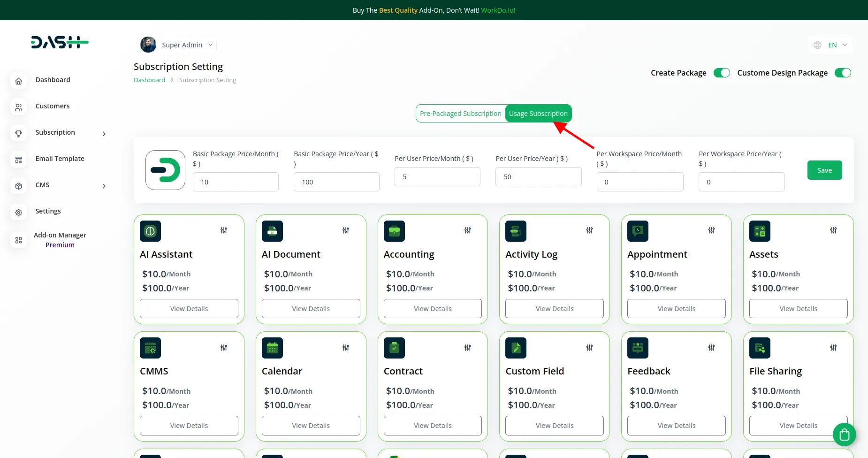Open the Super Admin profile dropdown
The width and height of the screenshot is (868, 458).
(178, 45)
